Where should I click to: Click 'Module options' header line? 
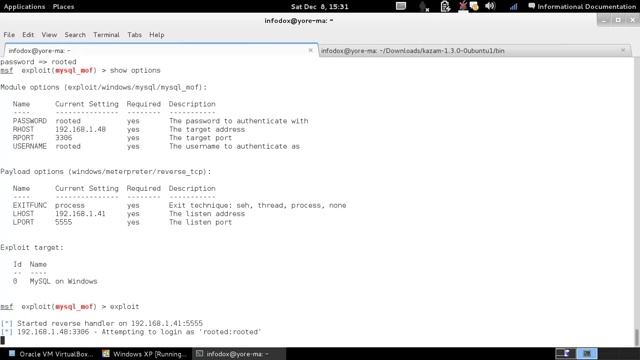coord(104,87)
